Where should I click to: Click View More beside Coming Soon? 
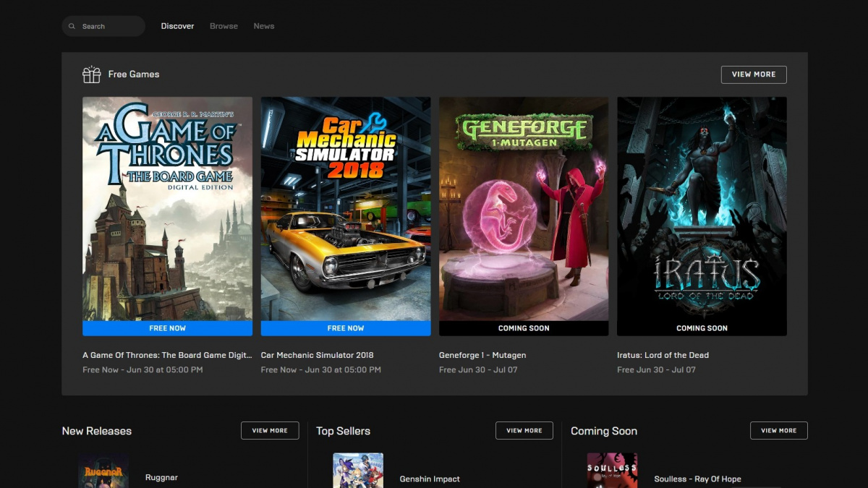(x=778, y=431)
